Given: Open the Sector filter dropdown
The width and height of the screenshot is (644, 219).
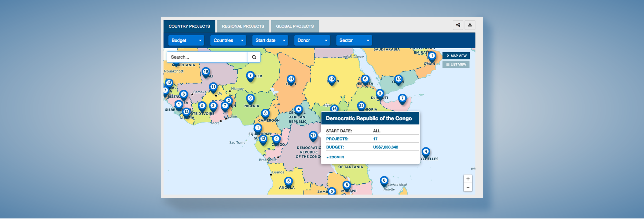Looking at the screenshot, I should pyautogui.click(x=354, y=40).
